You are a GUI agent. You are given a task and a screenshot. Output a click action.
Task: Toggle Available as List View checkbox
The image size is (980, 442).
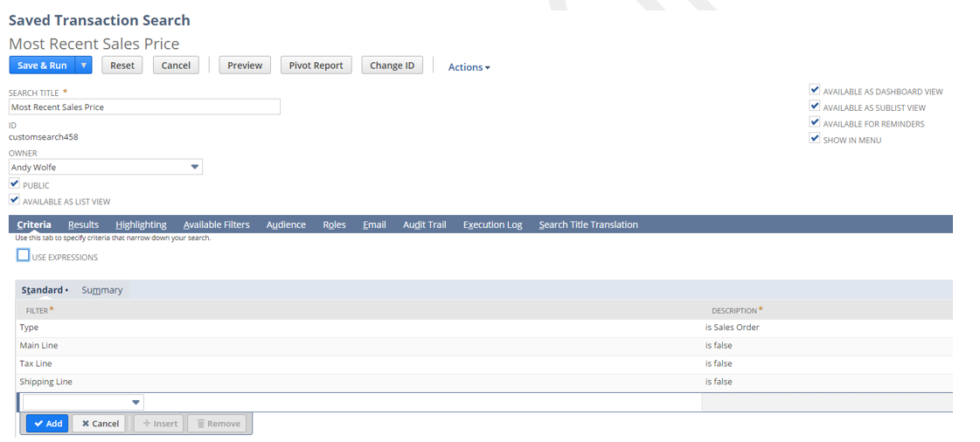pos(14,200)
